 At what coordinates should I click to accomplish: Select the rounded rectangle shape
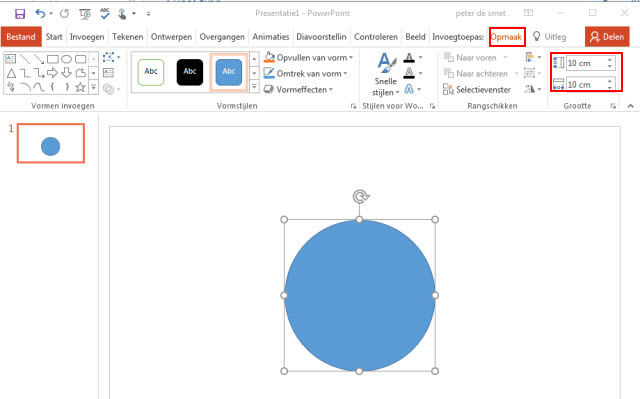click(81, 59)
